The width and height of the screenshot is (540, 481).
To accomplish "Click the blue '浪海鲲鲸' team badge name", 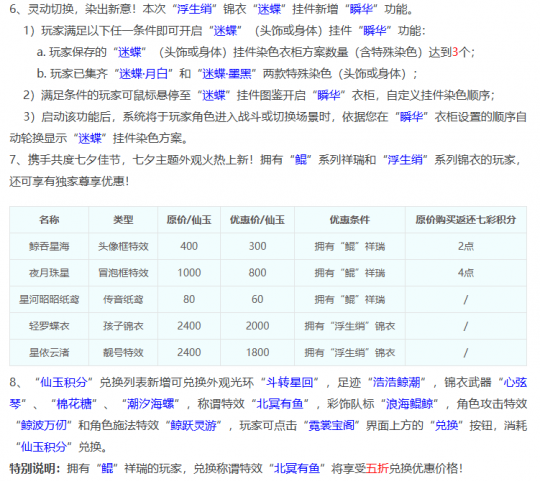I will click(409, 404).
